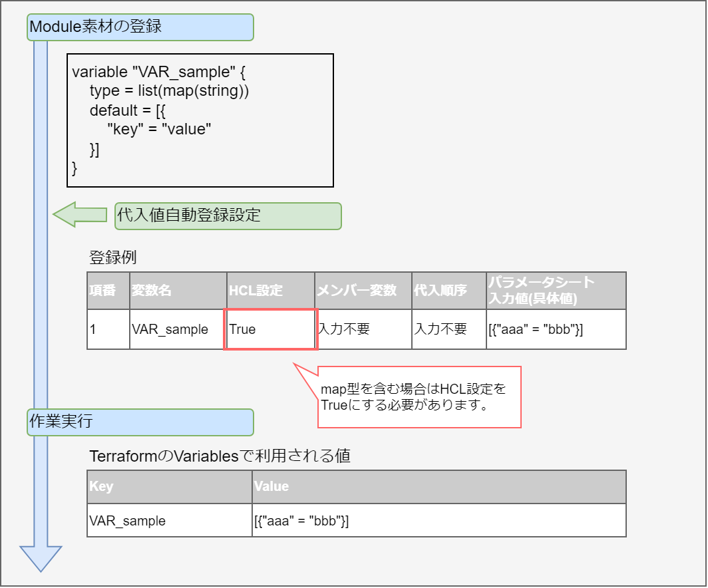
Task: Select the 変数名 column header
Action: (x=178, y=291)
